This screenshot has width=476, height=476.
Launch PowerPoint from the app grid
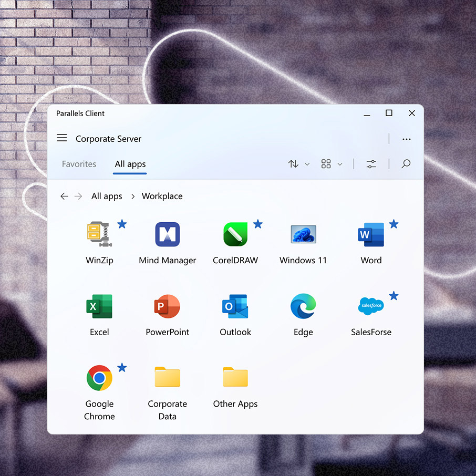[167, 306]
